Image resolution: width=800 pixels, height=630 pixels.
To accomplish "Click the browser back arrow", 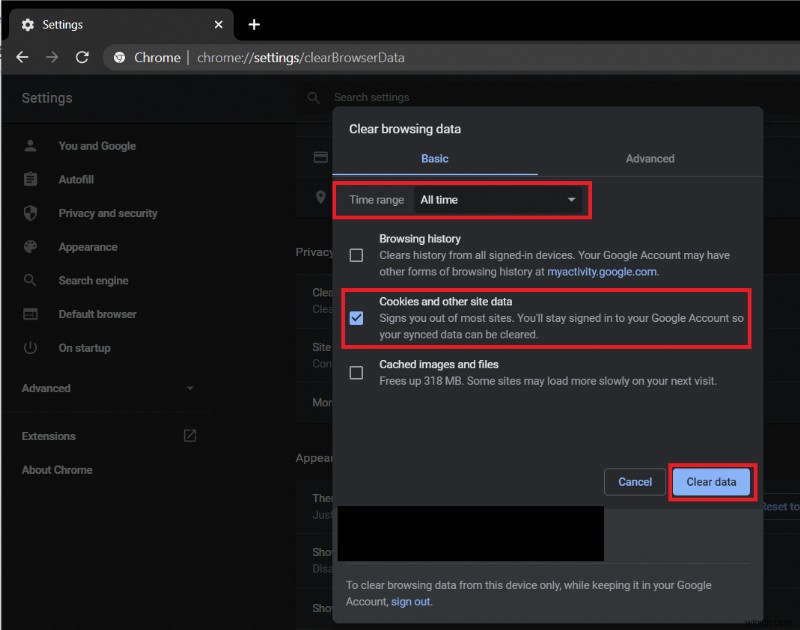I will (22, 57).
